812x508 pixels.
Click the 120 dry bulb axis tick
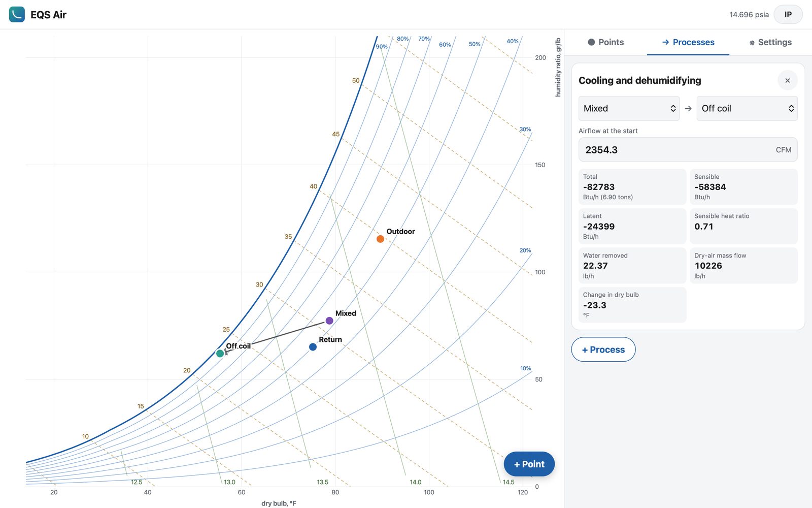coord(523,492)
